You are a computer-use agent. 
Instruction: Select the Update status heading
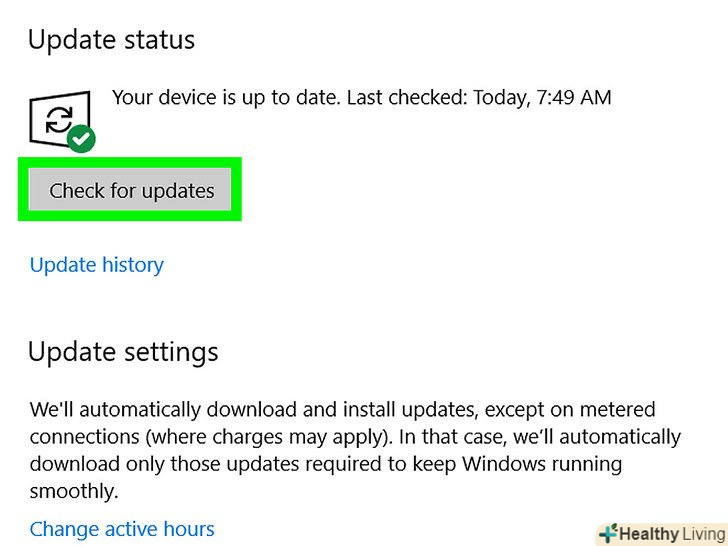pos(111,40)
